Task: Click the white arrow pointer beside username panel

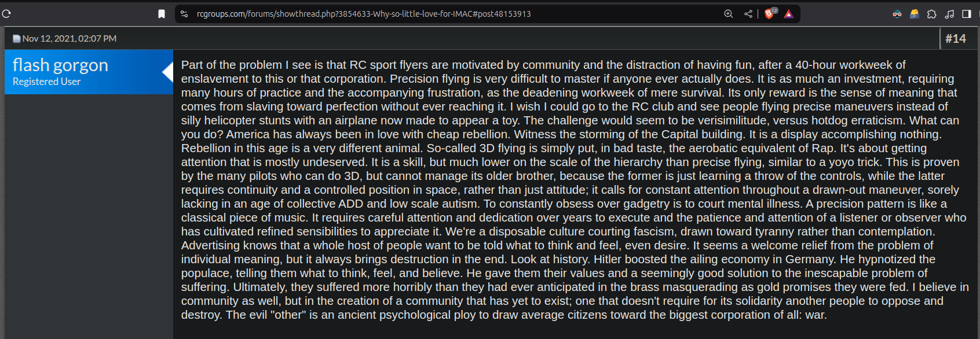Action: (x=167, y=72)
